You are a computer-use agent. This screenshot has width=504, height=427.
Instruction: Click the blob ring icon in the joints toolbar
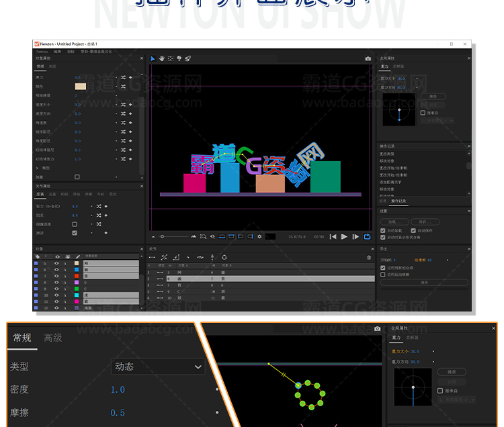224,258
